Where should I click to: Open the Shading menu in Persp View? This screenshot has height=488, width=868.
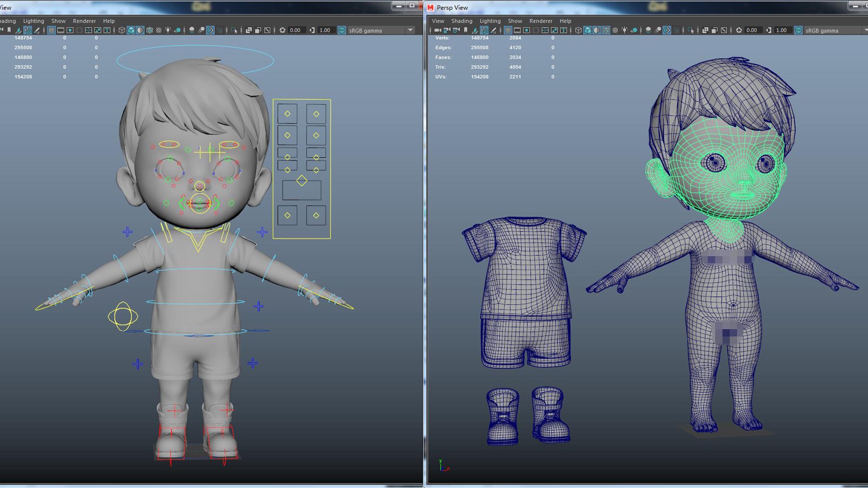click(462, 21)
